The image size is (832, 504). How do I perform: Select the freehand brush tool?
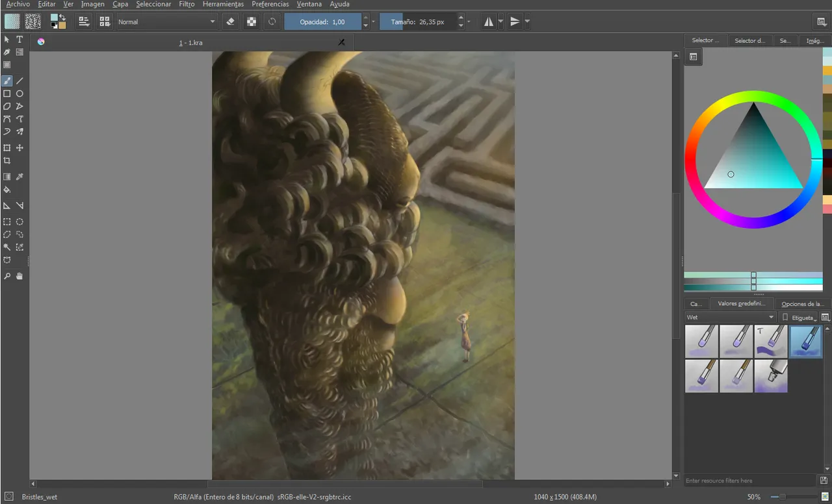tap(7, 81)
